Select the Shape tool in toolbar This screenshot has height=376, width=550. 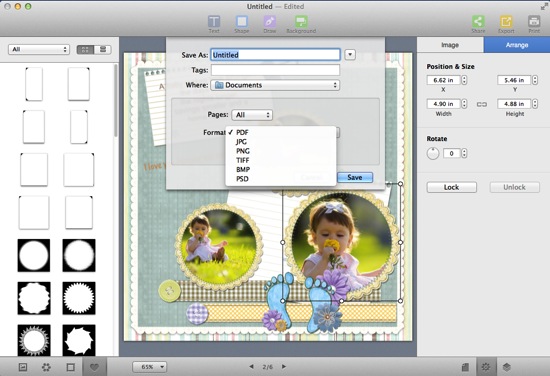pyautogui.click(x=241, y=24)
